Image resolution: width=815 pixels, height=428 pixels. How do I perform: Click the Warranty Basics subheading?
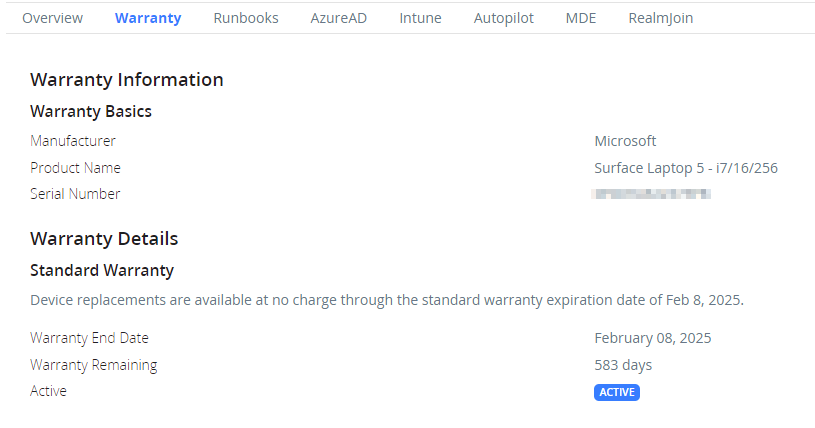91,111
